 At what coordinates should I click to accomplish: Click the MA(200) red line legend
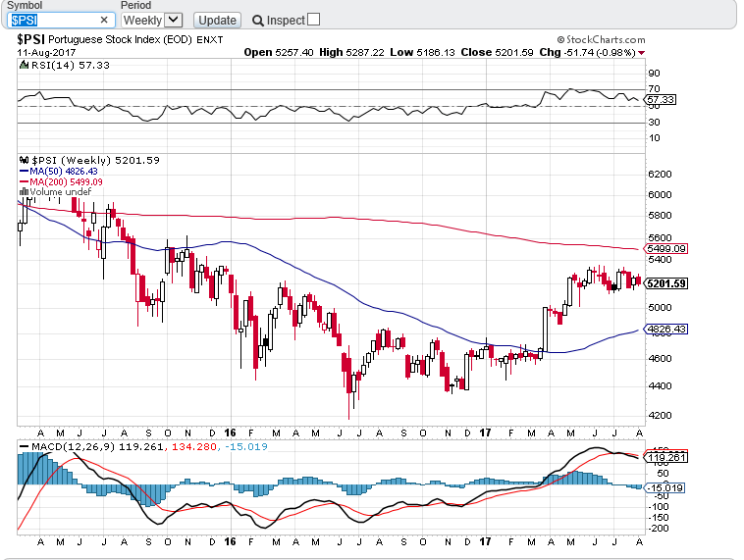(61, 181)
